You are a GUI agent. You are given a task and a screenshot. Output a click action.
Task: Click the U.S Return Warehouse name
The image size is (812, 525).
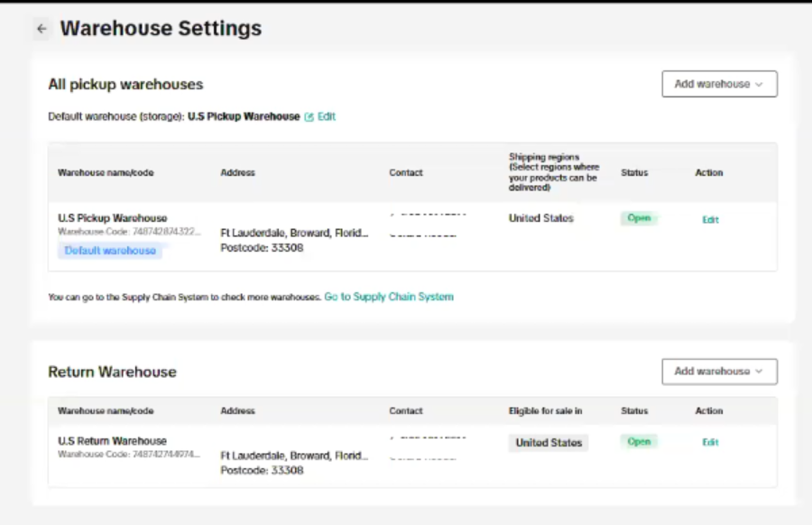click(x=113, y=441)
